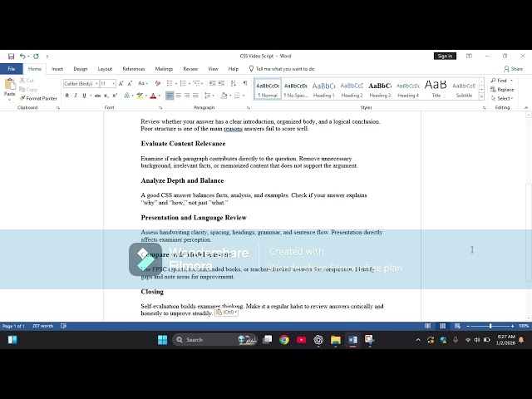Toggle Italic formatting
The width and height of the screenshot is (532, 399).
coord(76,96)
